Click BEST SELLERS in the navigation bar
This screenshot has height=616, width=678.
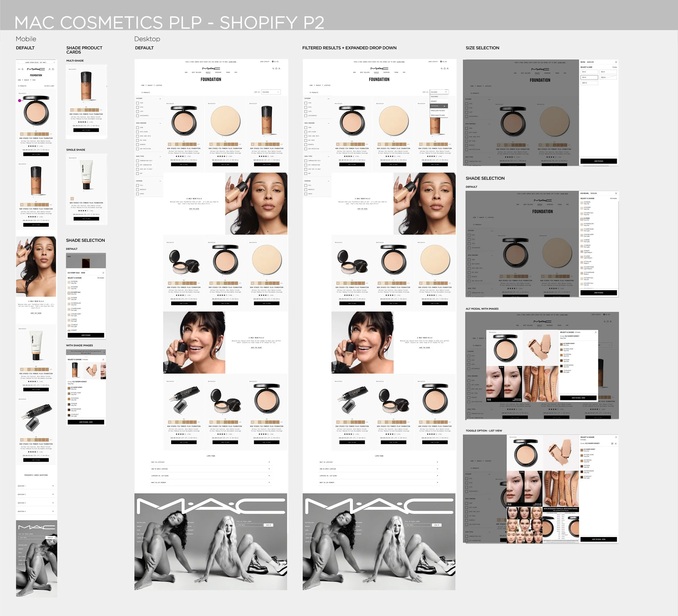coord(197,72)
